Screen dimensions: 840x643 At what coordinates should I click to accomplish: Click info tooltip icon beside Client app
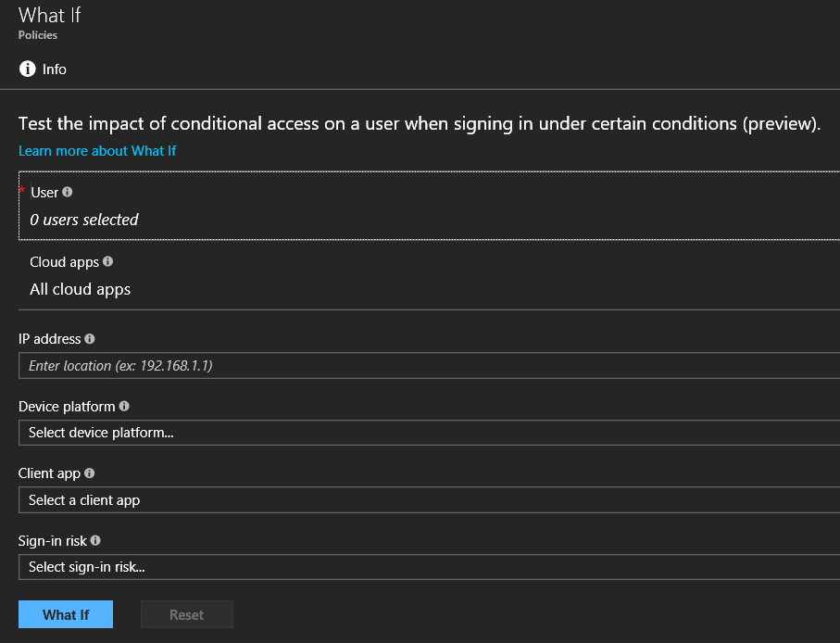click(x=90, y=473)
